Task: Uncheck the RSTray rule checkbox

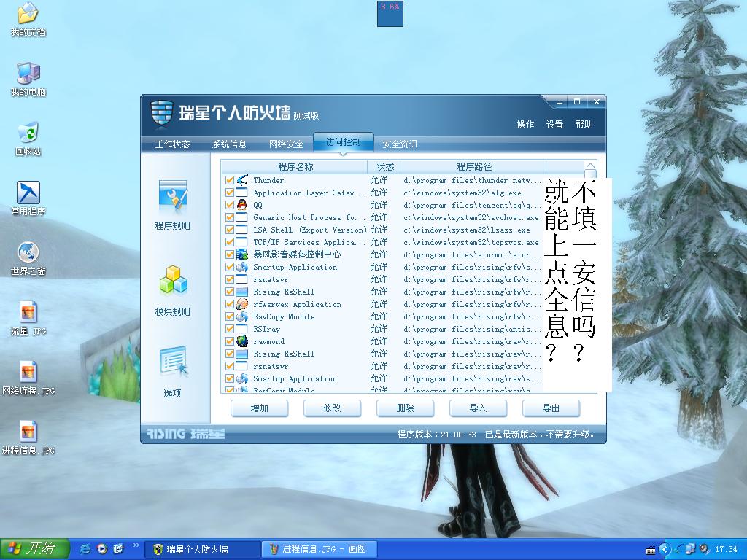Action: pyautogui.click(x=230, y=329)
